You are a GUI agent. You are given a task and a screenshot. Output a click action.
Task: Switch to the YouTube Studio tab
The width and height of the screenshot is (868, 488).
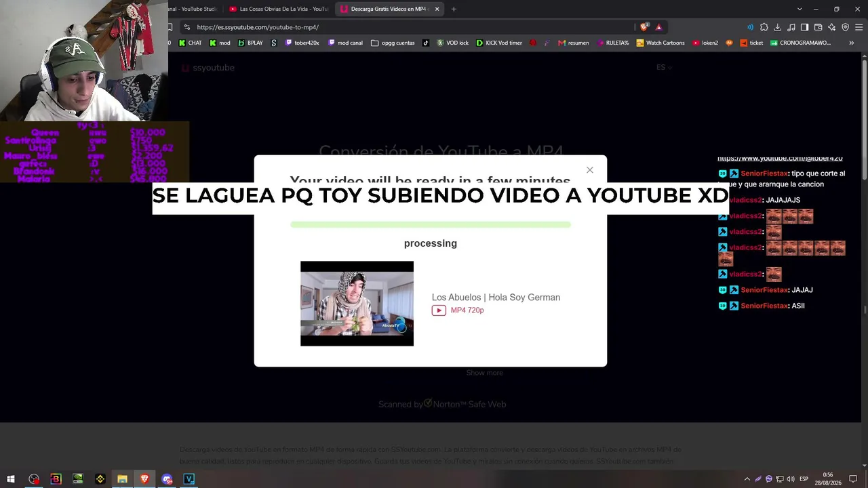point(193,9)
